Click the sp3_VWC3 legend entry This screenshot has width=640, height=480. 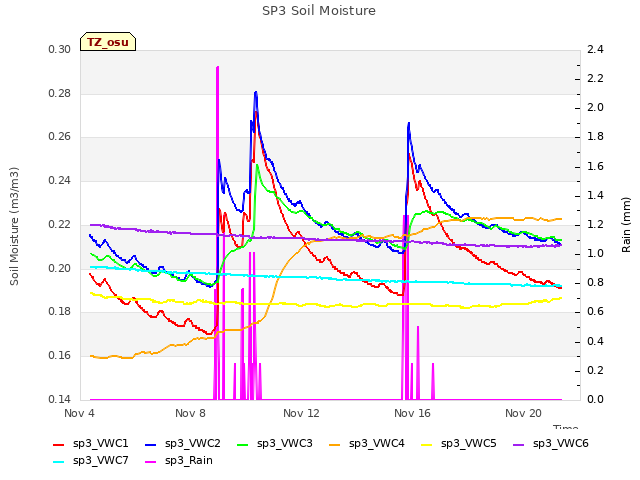tap(275, 444)
